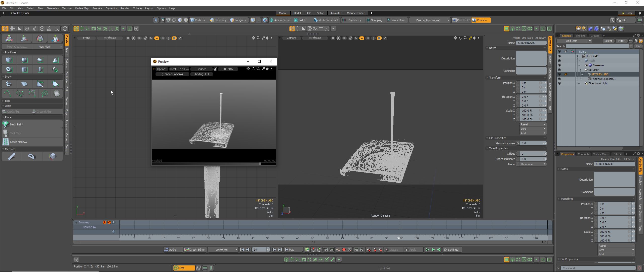Click the Graph Editor button

point(195,250)
